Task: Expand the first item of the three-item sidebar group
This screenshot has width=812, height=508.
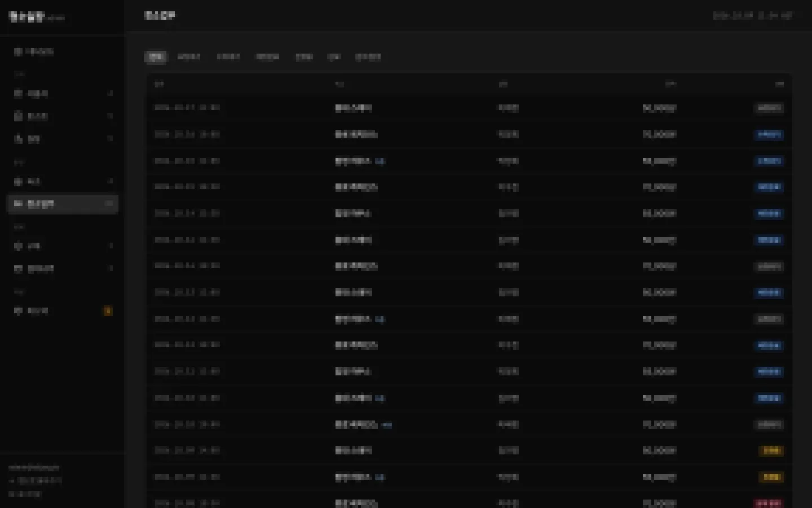Action: 63,94
